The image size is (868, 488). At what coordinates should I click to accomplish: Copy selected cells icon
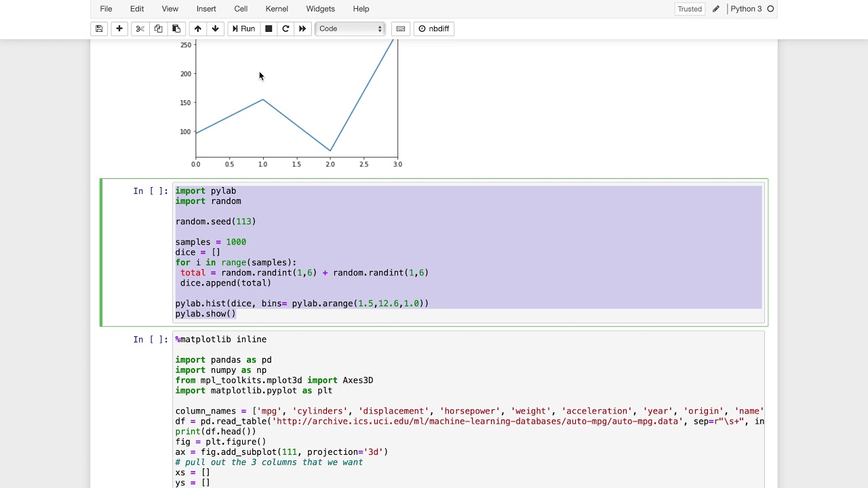158,28
